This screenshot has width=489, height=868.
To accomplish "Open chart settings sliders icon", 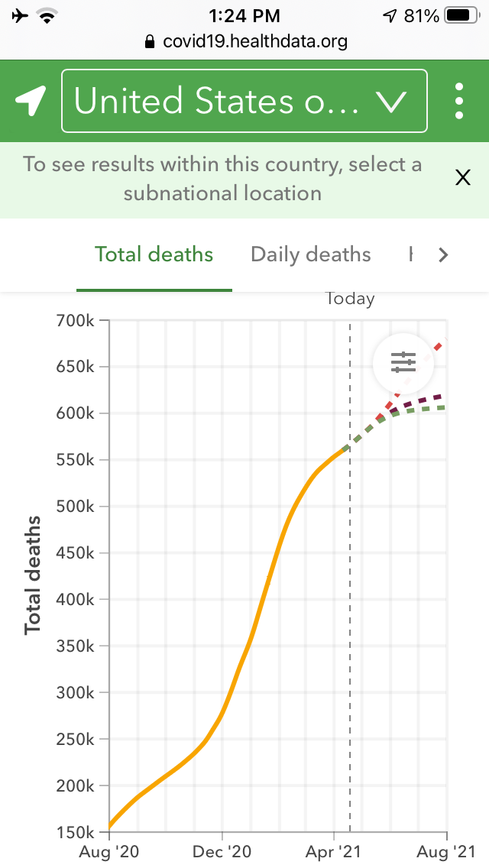I will 403,363.
